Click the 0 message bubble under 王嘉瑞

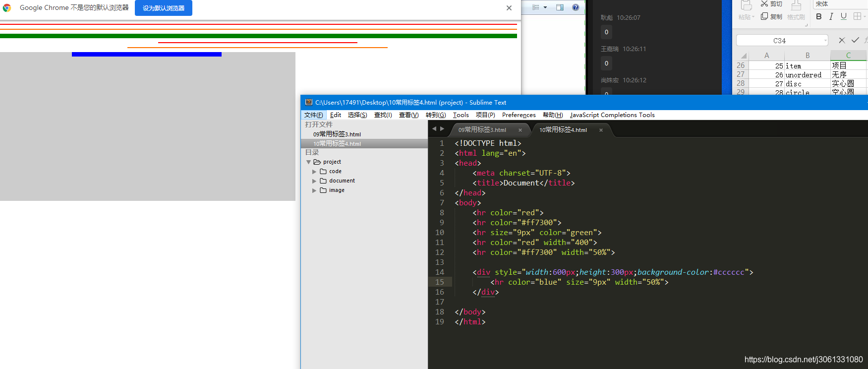[x=606, y=63]
